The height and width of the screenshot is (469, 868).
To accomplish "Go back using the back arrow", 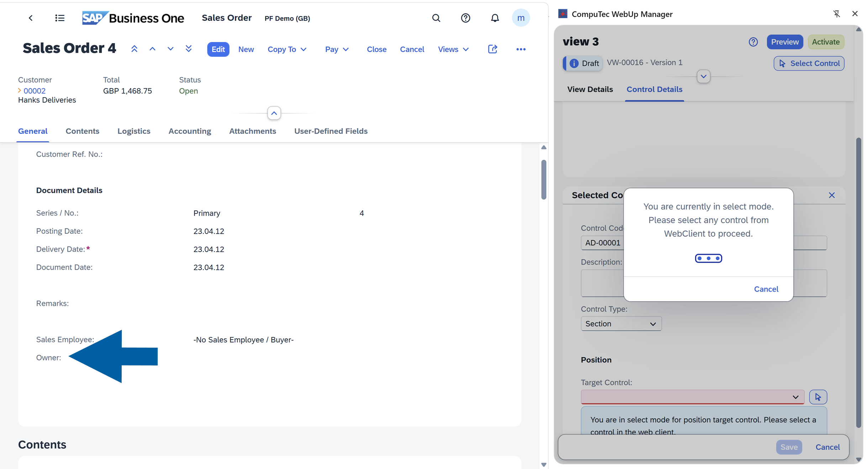I will pos(31,18).
